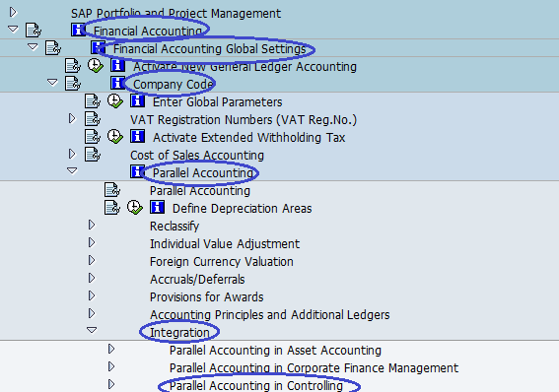This screenshot has width=559, height=392.
Task: Select Activate New General Ledger Accounting
Action: [245, 67]
